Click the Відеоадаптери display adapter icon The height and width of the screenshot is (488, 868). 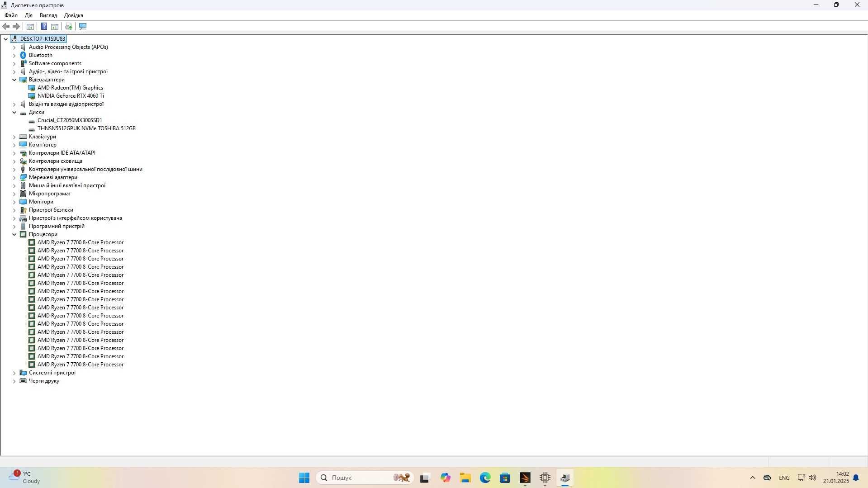(x=23, y=80)
